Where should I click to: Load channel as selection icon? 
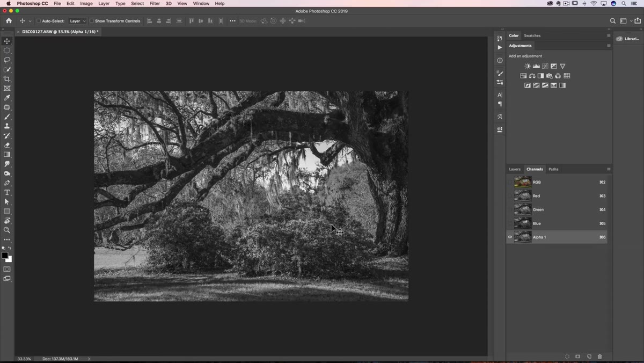567,357
